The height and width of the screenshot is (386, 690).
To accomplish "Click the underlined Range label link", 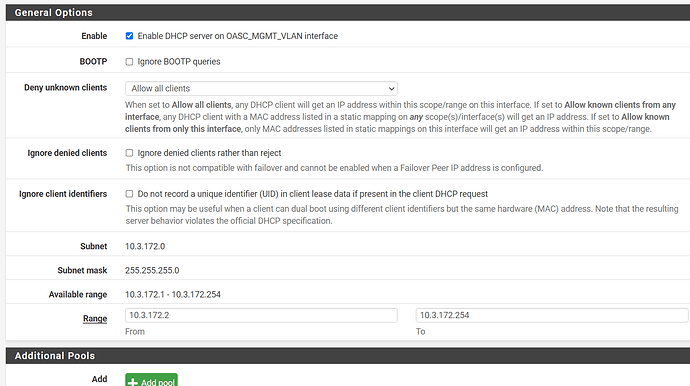I will pyautogui.click(x=95, y=318).
